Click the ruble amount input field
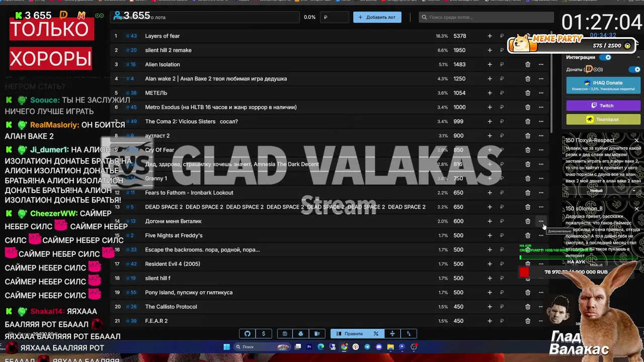This screenshot has height=362, width=644. (335, 17)
